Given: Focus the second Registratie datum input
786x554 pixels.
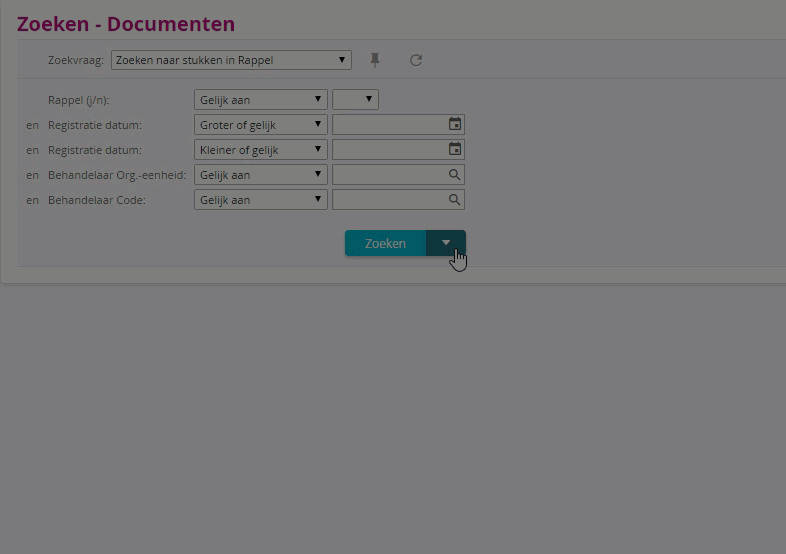Looking at the screenshot, I should [390, 150].
